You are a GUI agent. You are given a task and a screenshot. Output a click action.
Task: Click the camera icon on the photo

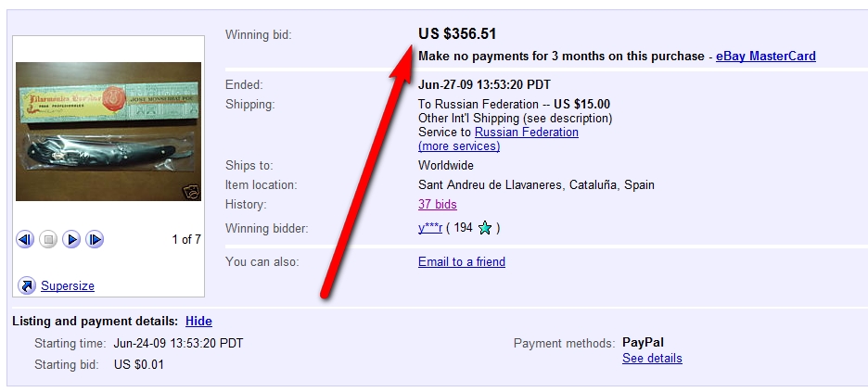click(190, 192)
